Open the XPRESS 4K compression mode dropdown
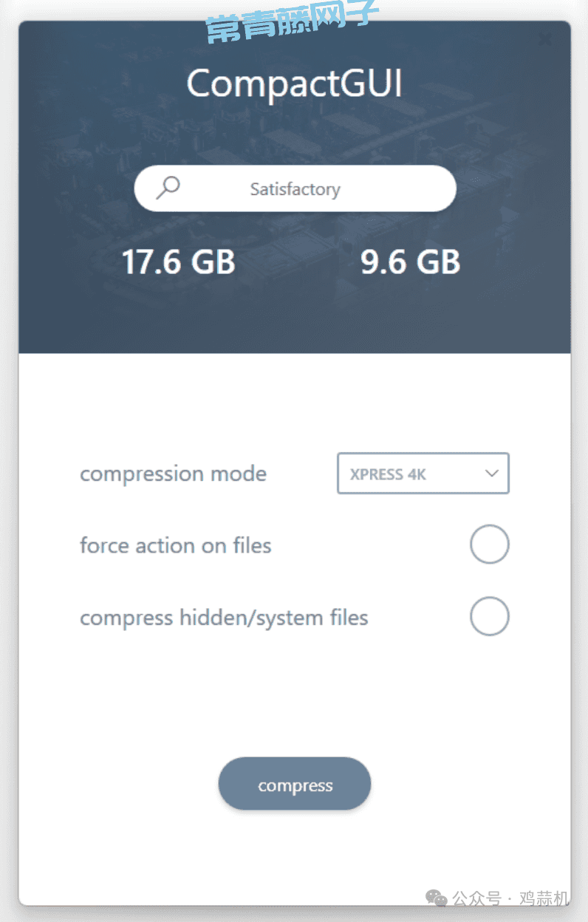The image size is (588, 922). [x=423, y=473]
